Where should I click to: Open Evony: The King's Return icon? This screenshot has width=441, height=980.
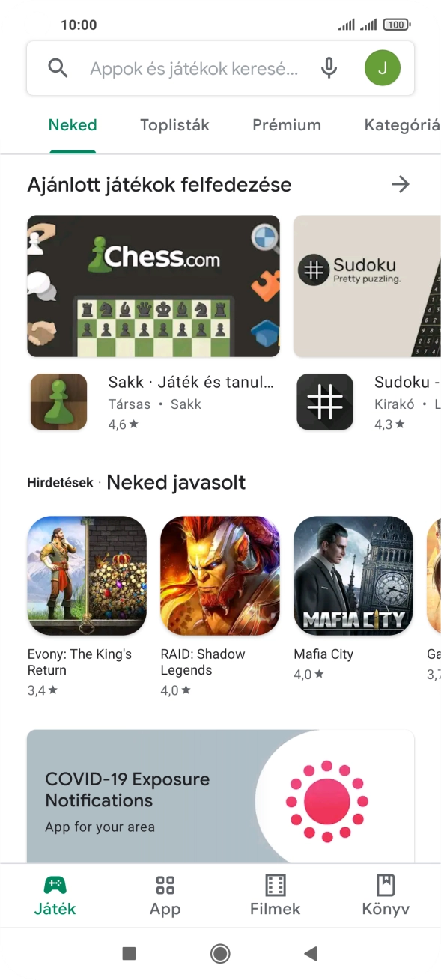click(x=87, y=576)
